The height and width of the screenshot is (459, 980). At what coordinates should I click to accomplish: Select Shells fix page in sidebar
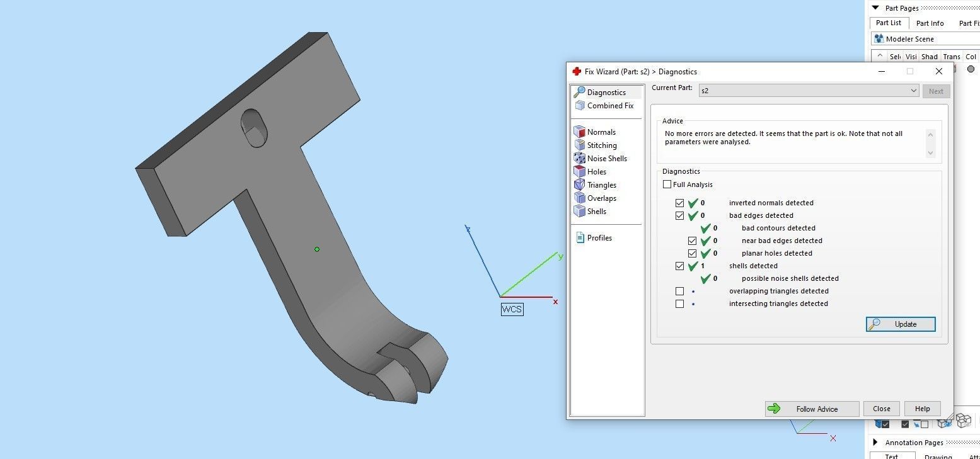coord(591,212)
